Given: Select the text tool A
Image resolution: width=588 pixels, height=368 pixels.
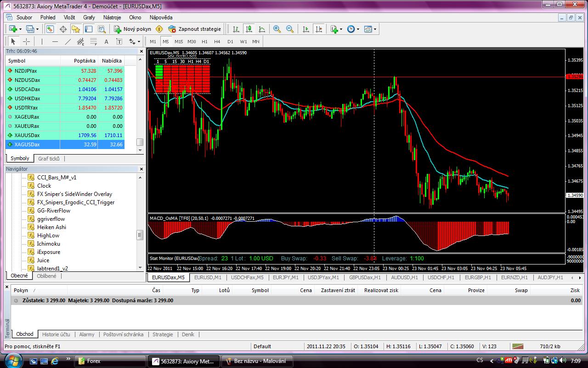Looking at the screenshot, I should [106, 41].
